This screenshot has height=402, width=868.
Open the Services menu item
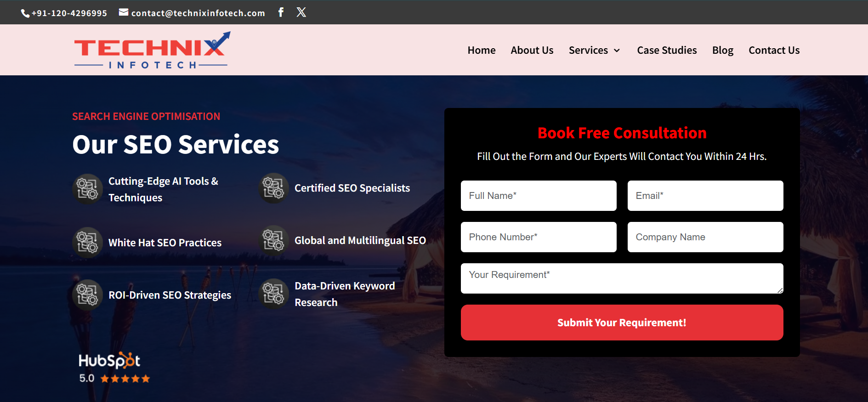[588, 50]
